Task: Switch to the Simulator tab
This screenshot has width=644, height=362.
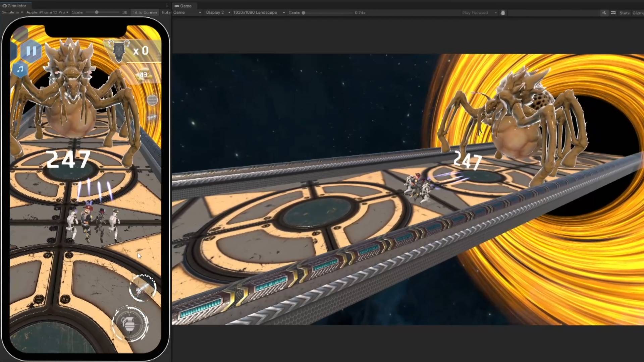Action: pyautogui.click(x=15, y=6)
